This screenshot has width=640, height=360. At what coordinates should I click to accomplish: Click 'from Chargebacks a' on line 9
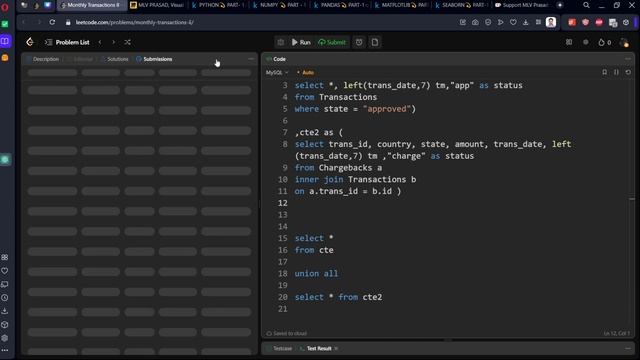click(338, 168)
